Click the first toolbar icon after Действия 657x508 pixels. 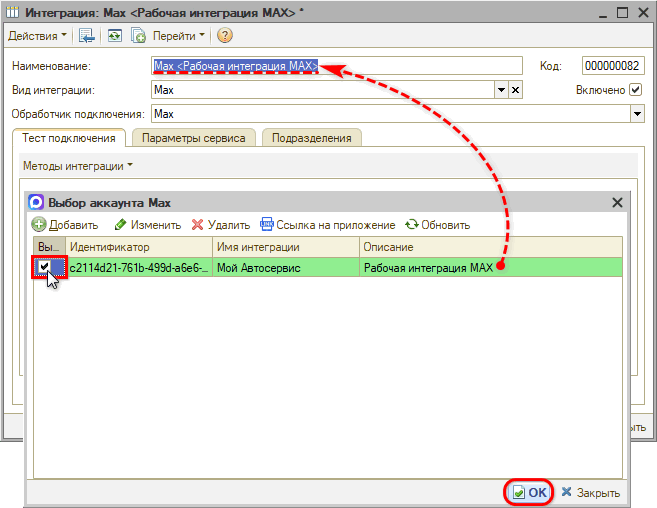pos(87,36)
